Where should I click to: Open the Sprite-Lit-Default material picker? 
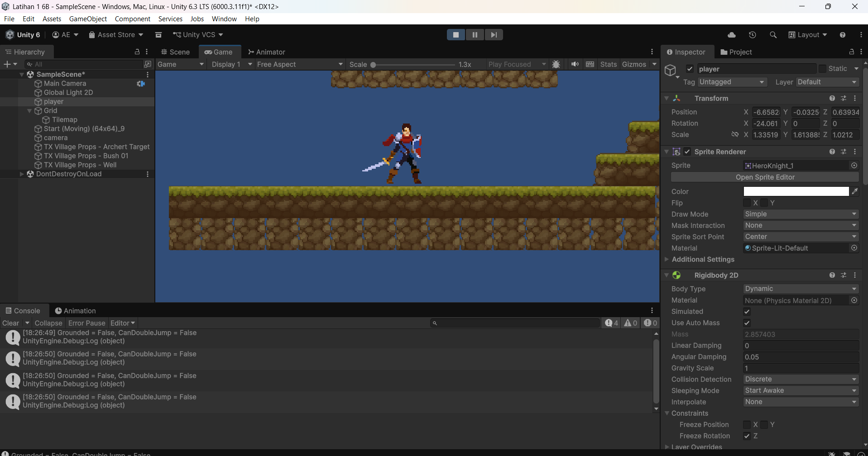pos(854,248)
